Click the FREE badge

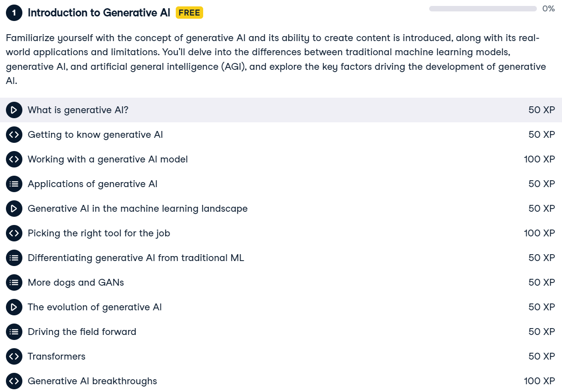pos(189,12)
